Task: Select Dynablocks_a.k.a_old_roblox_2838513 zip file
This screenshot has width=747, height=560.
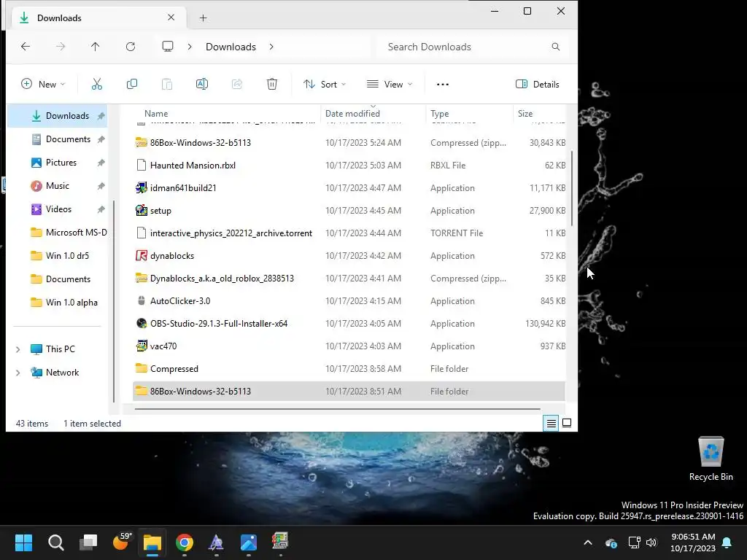Action: tap(349, 279)
